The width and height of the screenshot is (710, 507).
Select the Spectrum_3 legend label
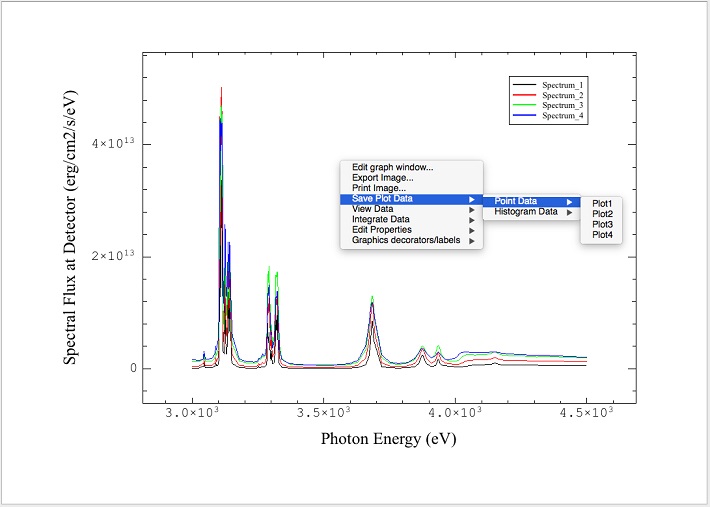click(563, 106)
